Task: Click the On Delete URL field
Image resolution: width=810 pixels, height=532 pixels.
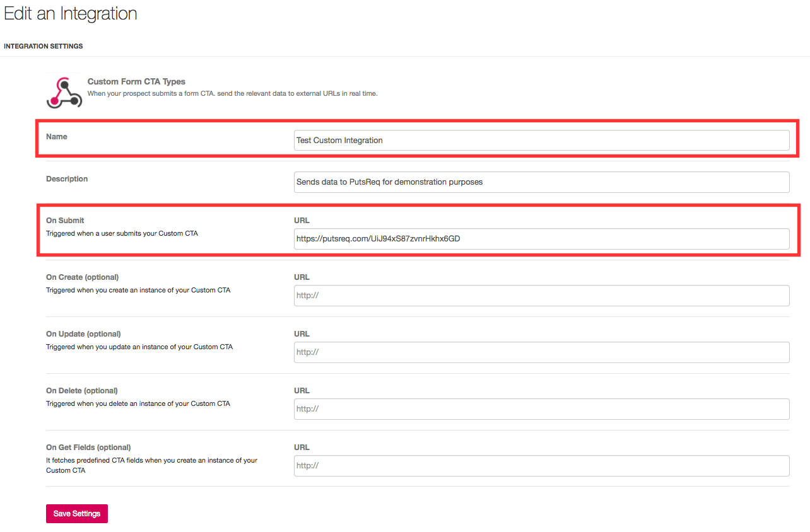Action: click(541, 409)
